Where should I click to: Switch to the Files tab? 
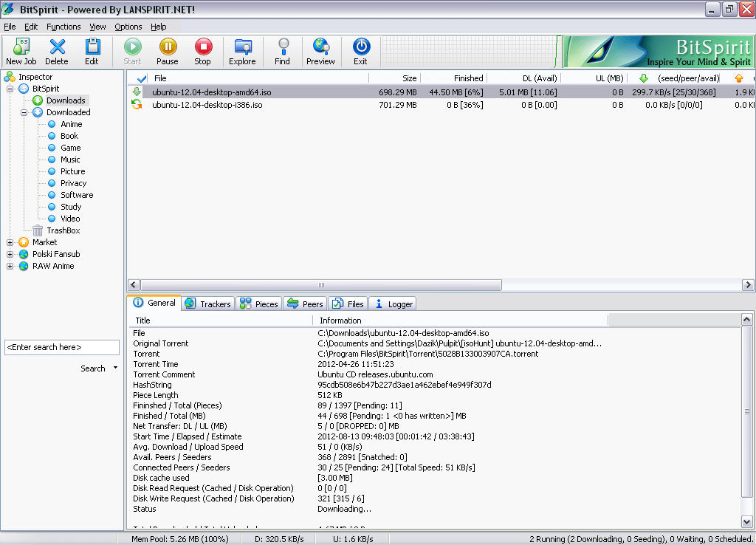348,304
